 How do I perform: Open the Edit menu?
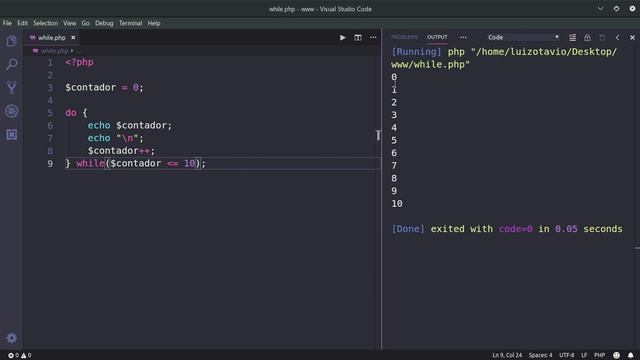coord(22,23)
